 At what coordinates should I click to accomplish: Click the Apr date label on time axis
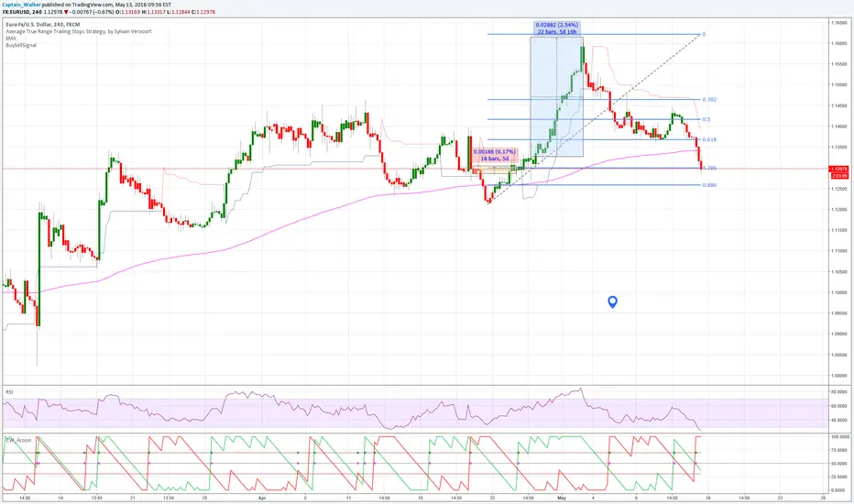[261, 498]
